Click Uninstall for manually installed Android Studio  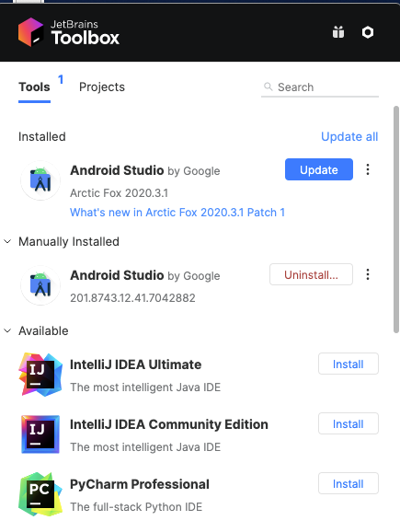tap(311, 274)
